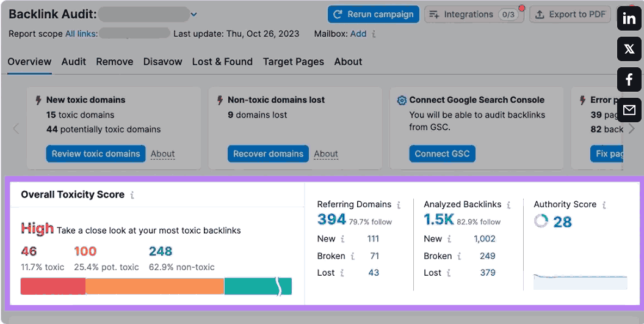Open info icon next to Authority Score
The image size is (644, 324).
coord(604,205)
